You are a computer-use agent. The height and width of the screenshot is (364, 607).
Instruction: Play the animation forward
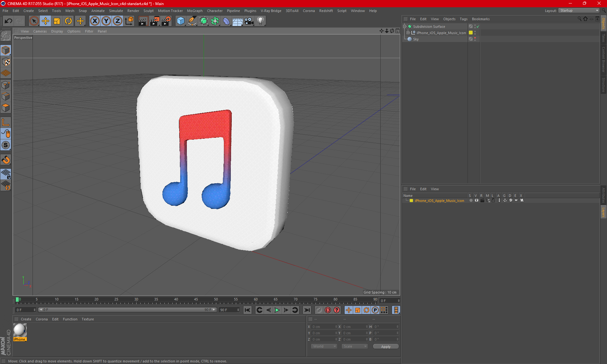277,310
